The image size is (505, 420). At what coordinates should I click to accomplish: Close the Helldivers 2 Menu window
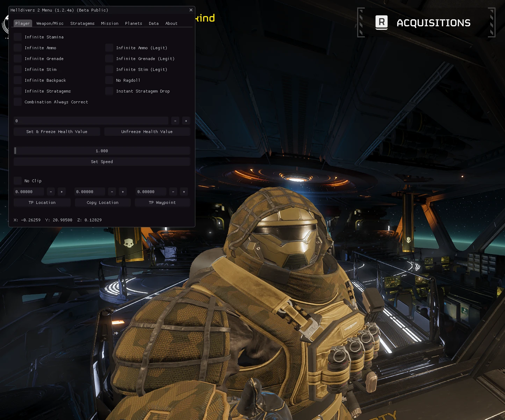pos(191,10)
